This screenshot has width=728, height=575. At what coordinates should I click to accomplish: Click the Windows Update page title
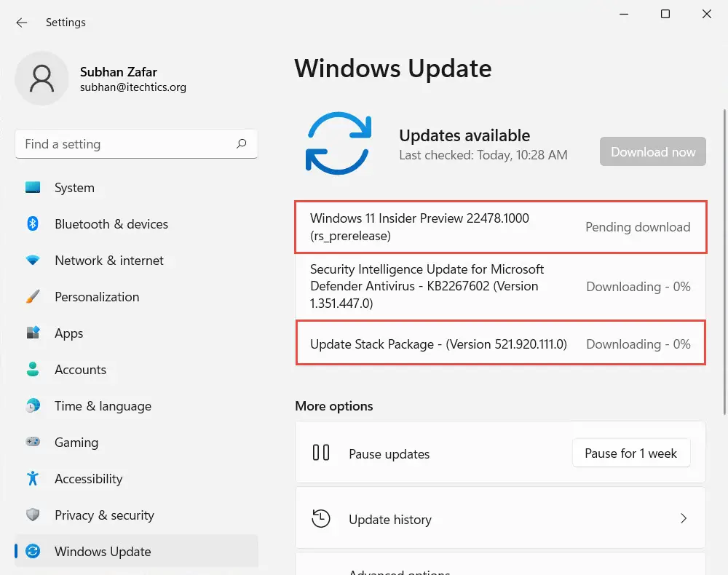[x=393, y=68]
